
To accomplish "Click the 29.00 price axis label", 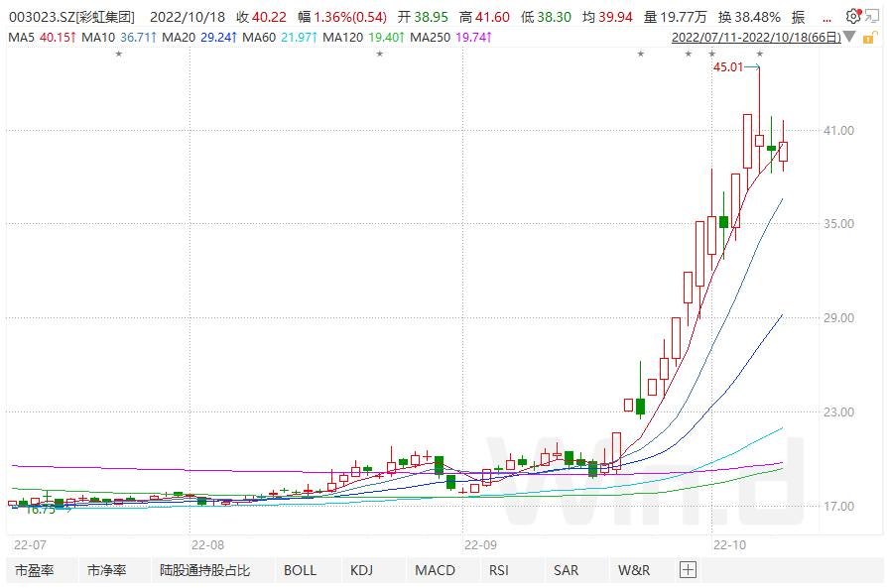I will (x=838, y=317).
